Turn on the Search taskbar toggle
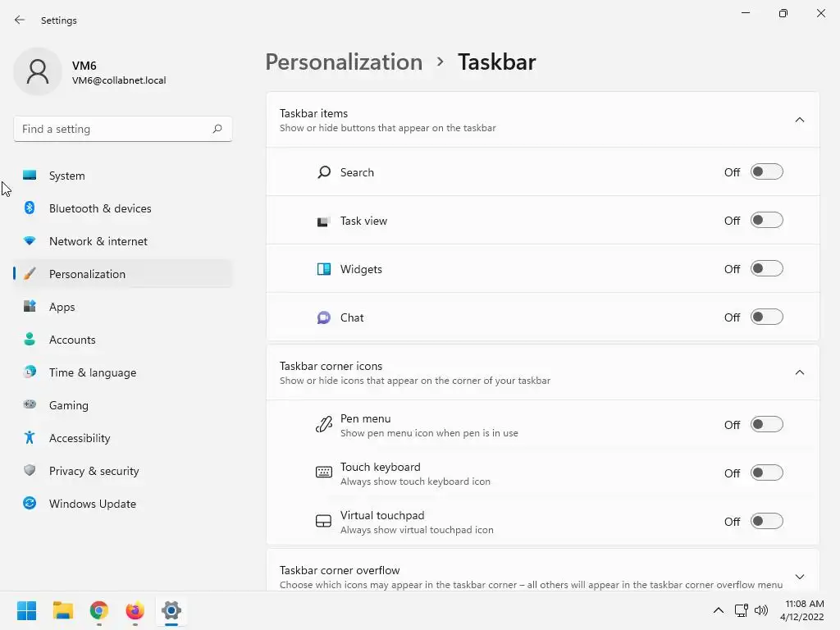The image size is (840, 630). click(x=767, y=172)
